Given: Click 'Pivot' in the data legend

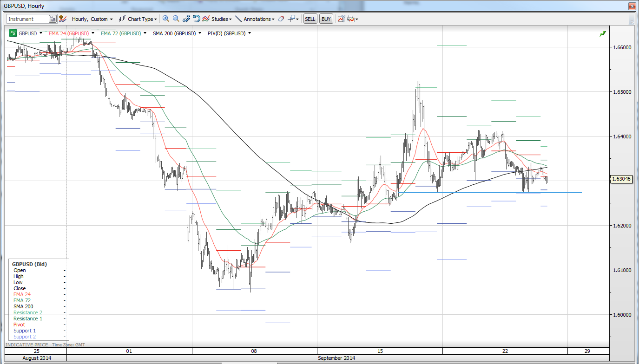Looking at the screenshot, I should (x=19, y=325).
